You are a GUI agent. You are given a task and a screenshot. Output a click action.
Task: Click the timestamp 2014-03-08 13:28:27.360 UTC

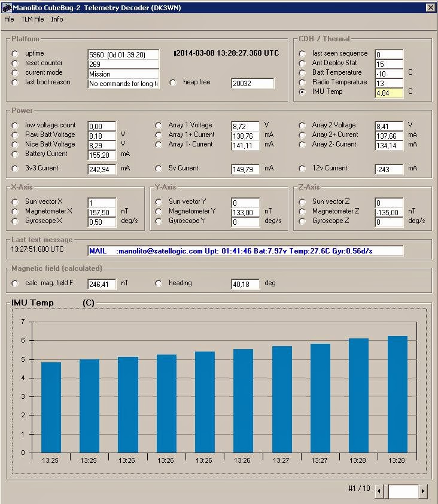226,53
